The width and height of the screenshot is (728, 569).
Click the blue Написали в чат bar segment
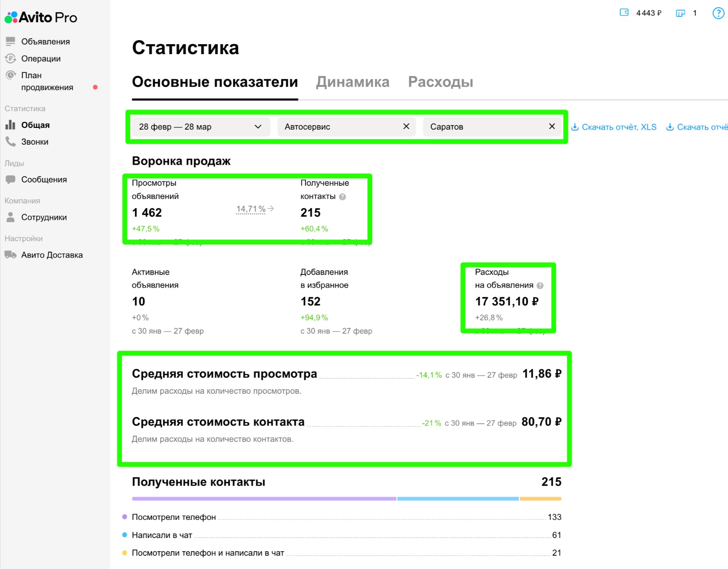pos(458,499)
